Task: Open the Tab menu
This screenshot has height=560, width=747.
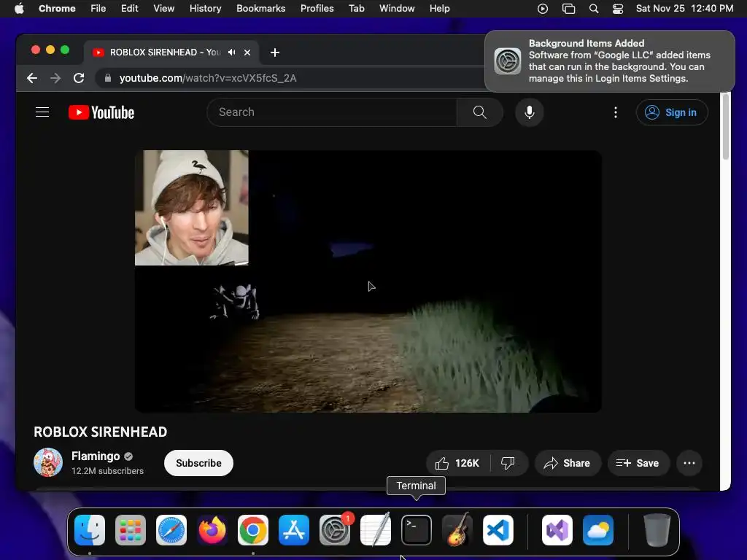Action: coord(356,9)
